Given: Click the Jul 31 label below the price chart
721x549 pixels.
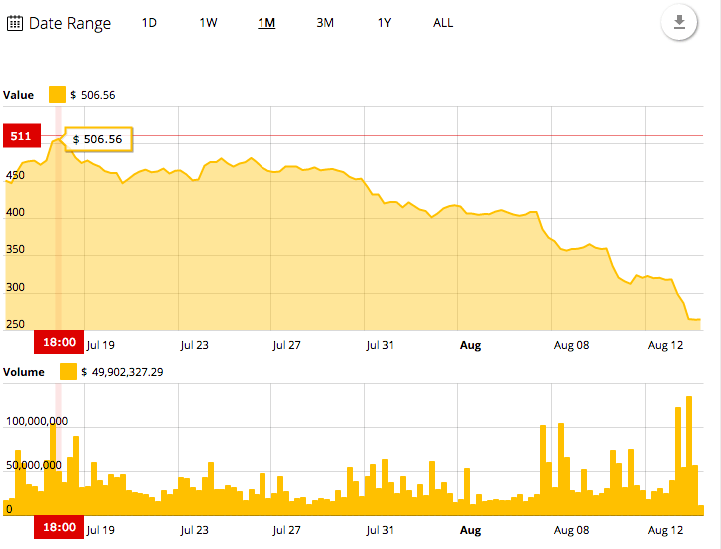Looking at the screenshot, I should 380,345.
